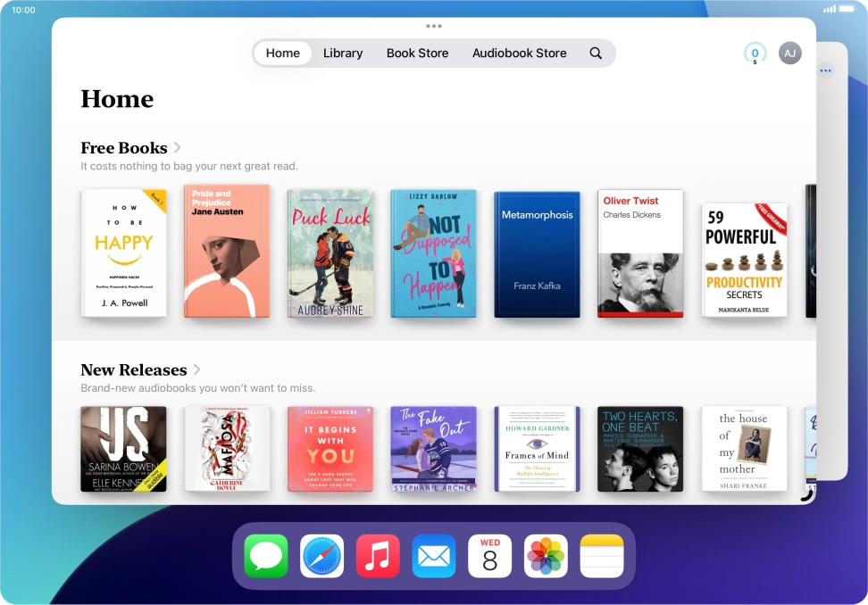The width and height of the screenshot is (868, 605).
Task: Open search in Books
Action: point(596,53)
